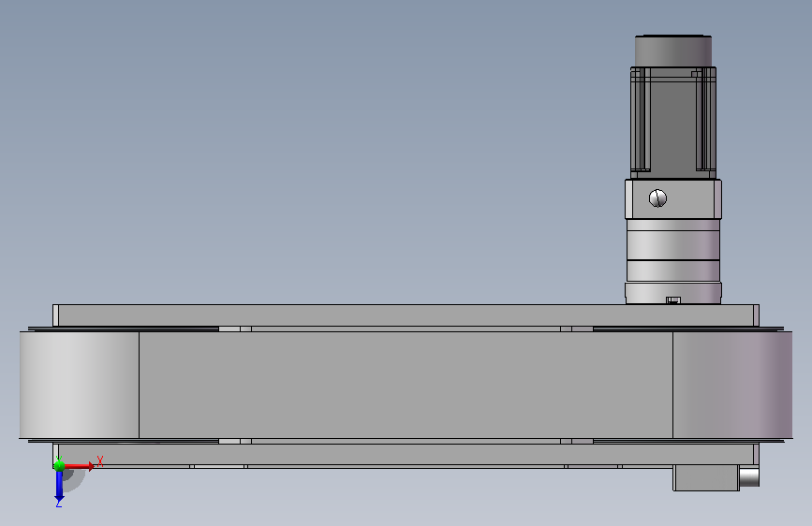Screen dimensions: 812x526
Task: Click the blue Z axis arrow of the triad
Action: tap(59, 486)
